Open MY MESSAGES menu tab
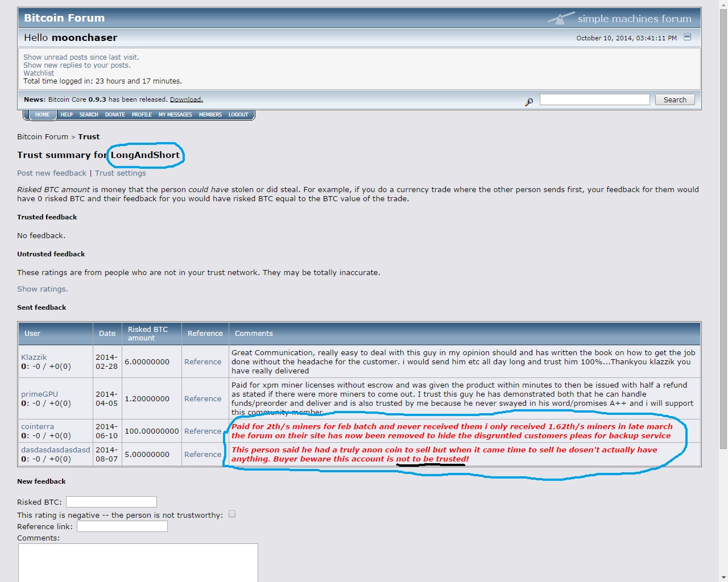 coord(175,115)
